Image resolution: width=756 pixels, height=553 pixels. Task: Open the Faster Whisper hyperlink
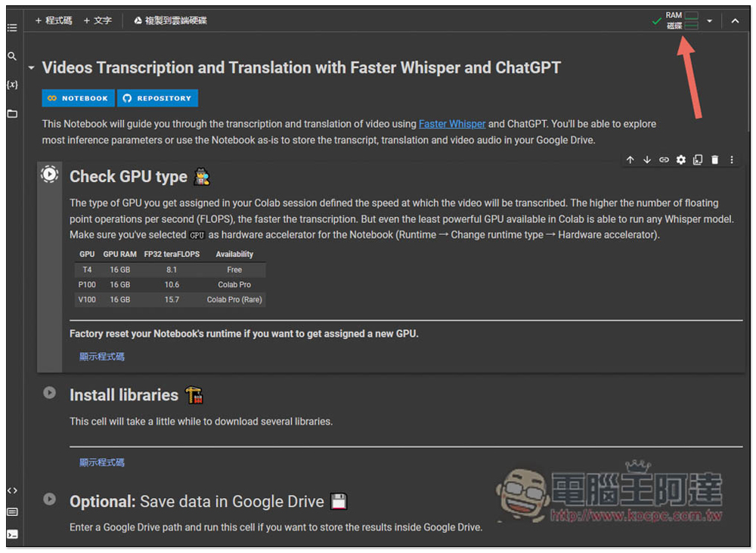point(452,124)
